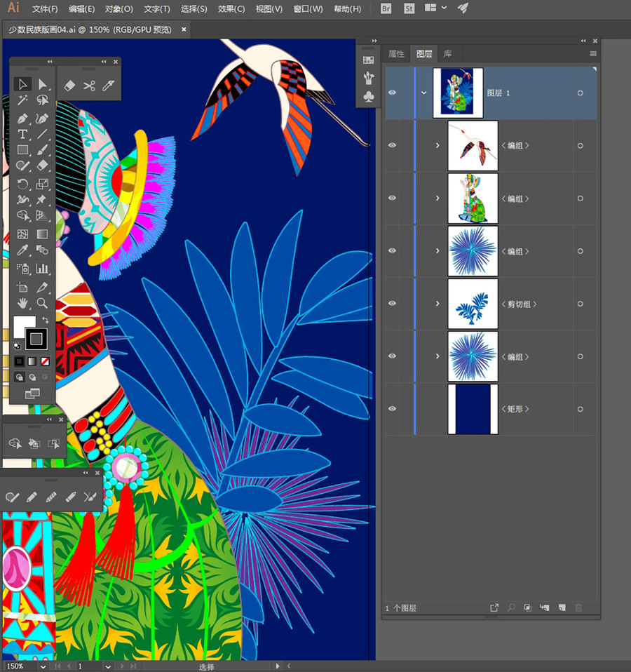This screenshot has height=672, width=631.
Task: Select the Rectangle tool
Action: coord(22,150)
